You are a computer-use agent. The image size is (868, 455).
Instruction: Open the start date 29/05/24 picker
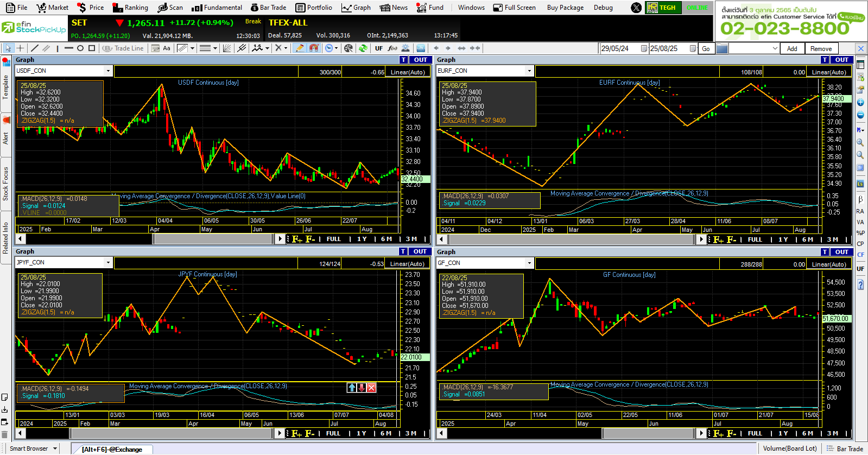pyautogui.click(x=644, y=48)
